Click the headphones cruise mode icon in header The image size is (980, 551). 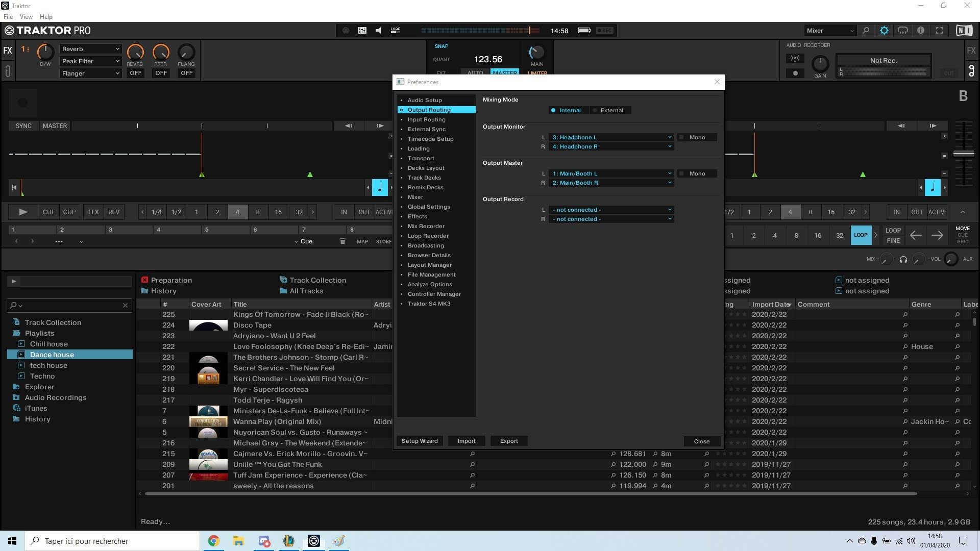tap(903, 31)
